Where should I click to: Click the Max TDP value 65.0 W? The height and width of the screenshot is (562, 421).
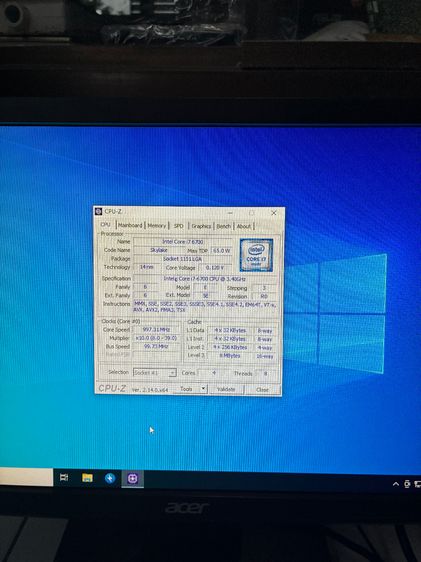point(222,251)
